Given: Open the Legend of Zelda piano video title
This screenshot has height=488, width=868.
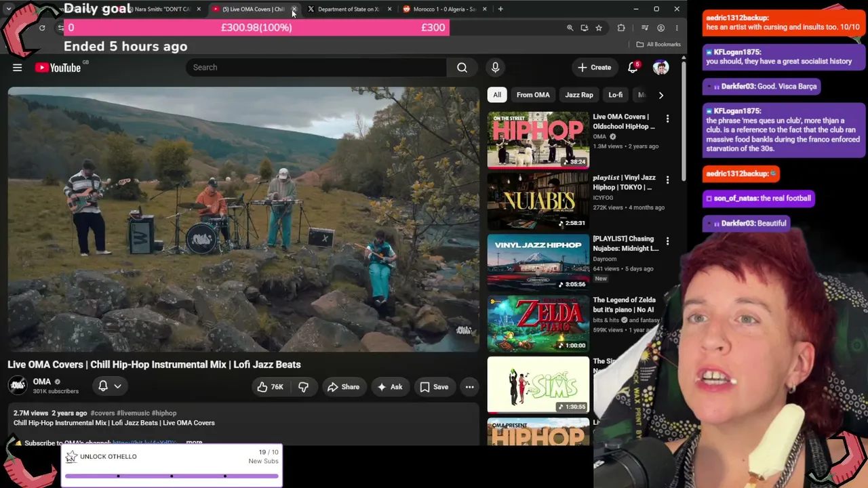Looking at the screenshot, I should click(624, 304).
